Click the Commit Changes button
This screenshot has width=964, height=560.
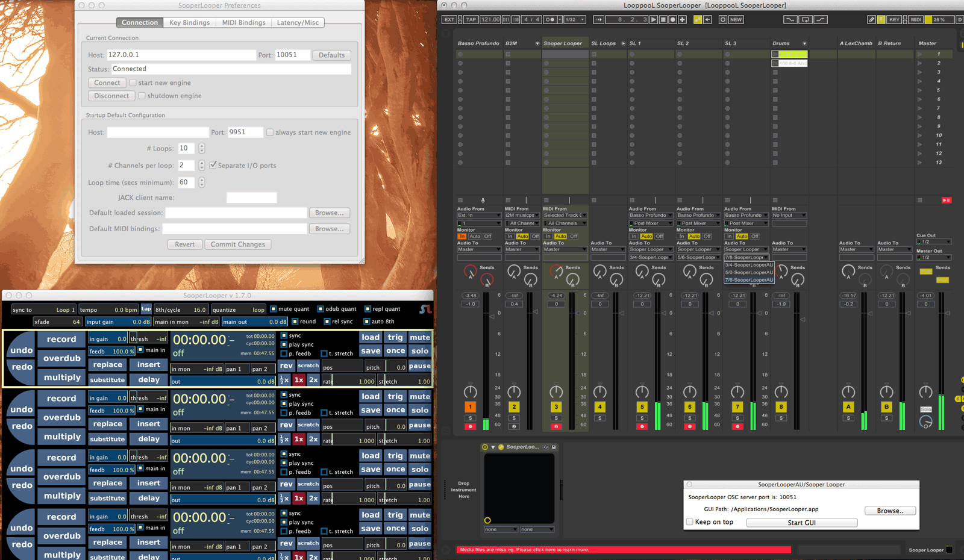coord(238,244)
